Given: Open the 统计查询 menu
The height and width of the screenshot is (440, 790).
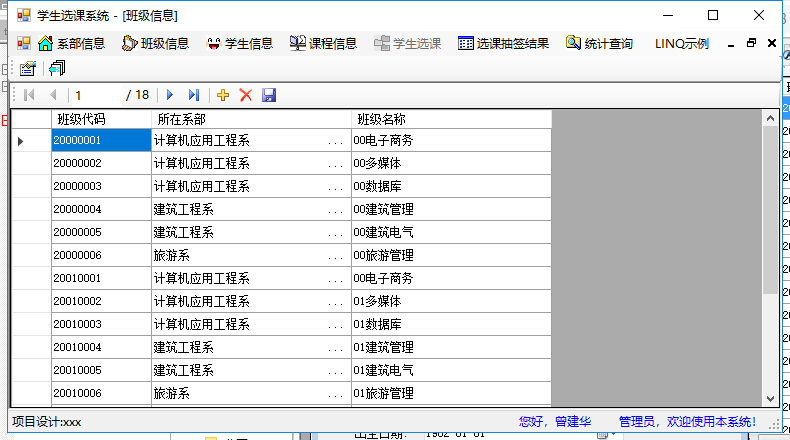Looking at the screenshot, I should tap(600, 44).
